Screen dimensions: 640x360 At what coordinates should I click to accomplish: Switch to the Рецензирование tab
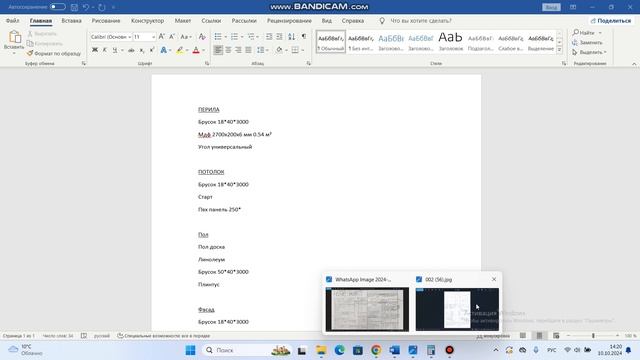(289, 20)
